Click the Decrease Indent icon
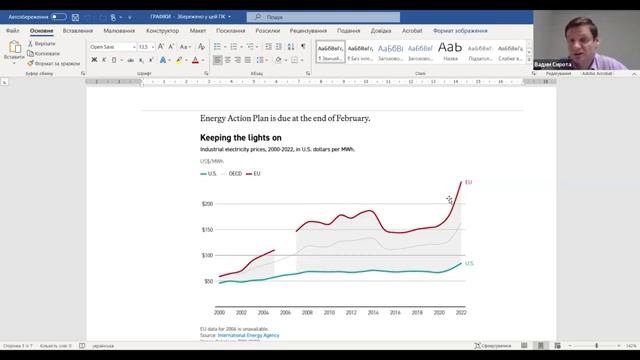Screen dimensions: 640x360 [269, 47]
